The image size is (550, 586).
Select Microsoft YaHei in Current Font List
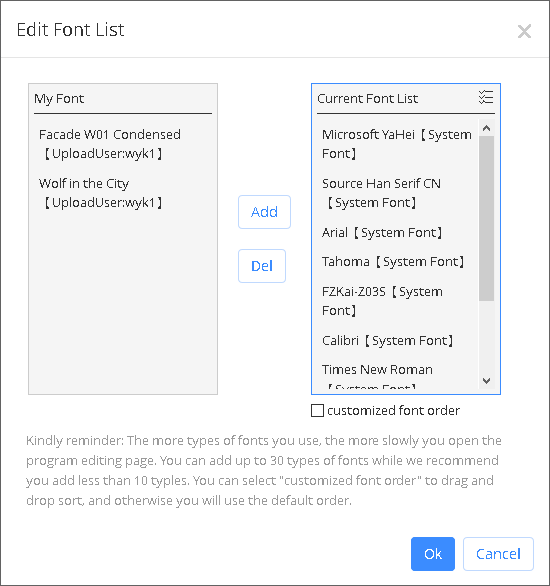click(398, 144)
